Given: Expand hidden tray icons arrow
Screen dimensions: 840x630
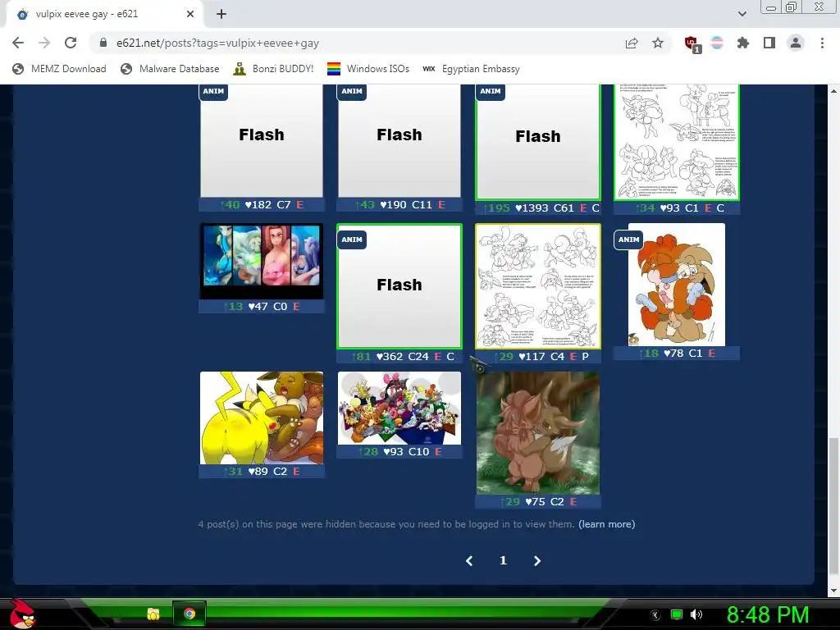Looking at the screenshot, I should tap(655, 615).
